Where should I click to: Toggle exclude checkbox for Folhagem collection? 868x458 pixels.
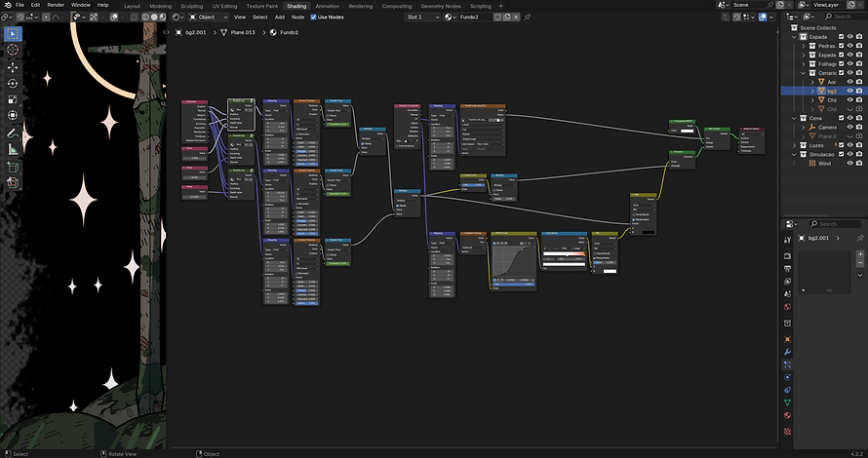[x=841, y=64]
